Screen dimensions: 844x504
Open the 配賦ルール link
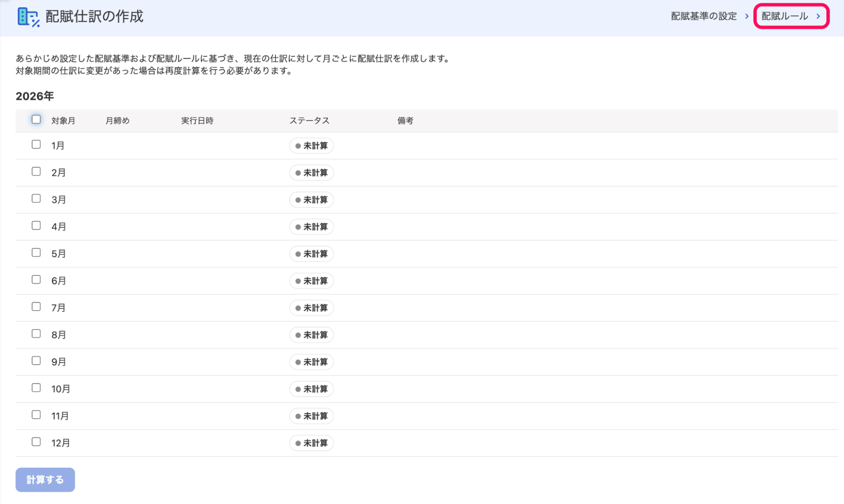tap(784, 16)
